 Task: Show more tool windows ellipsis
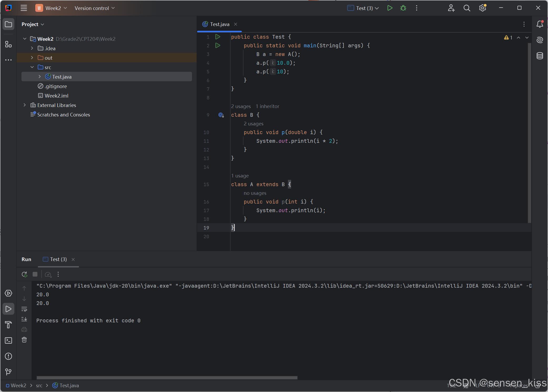[8, 60]
